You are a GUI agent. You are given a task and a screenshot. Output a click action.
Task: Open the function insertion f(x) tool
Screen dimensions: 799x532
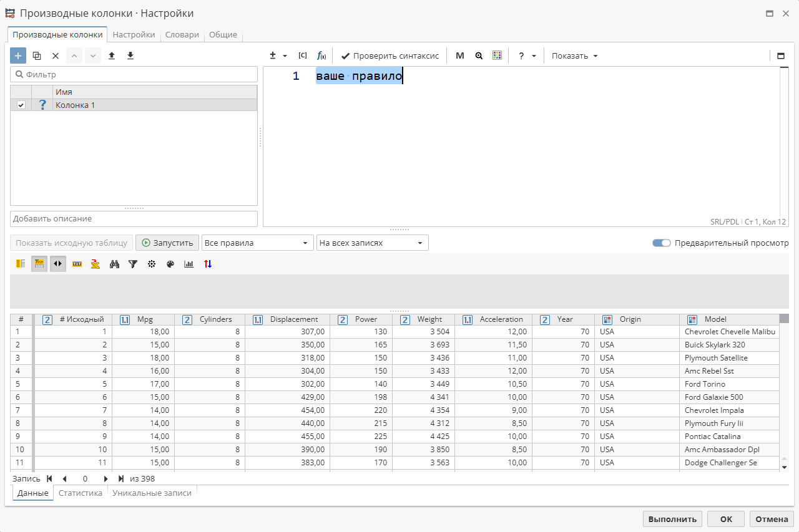point(321,56)
